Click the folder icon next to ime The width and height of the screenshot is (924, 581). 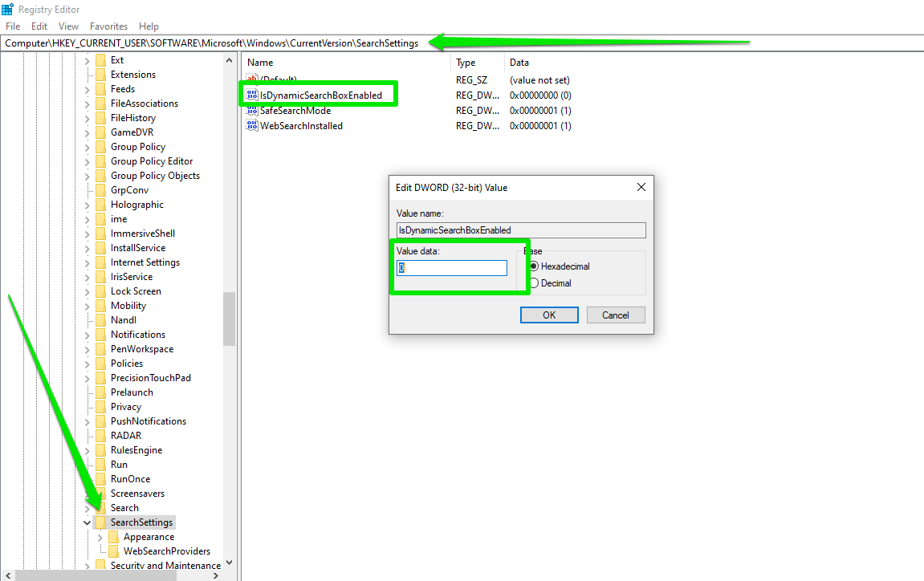click(x=101, y=219)
